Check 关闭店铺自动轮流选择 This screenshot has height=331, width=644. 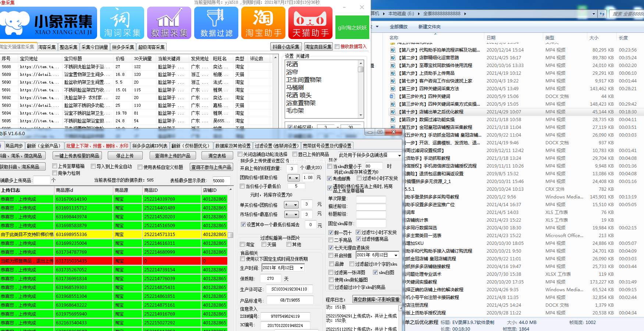[x=240, y=154]
